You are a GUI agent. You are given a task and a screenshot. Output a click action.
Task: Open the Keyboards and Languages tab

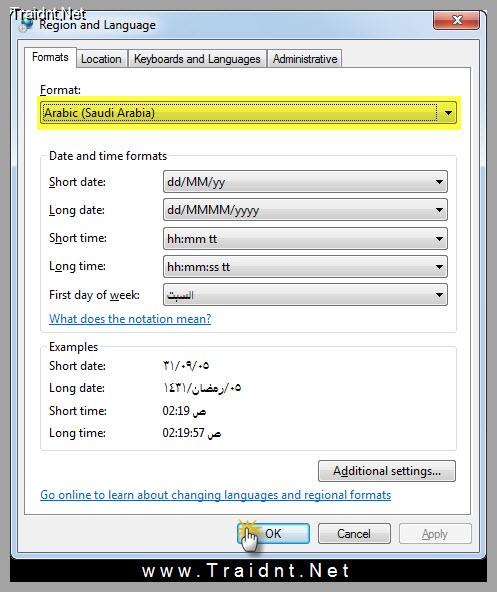197,59
